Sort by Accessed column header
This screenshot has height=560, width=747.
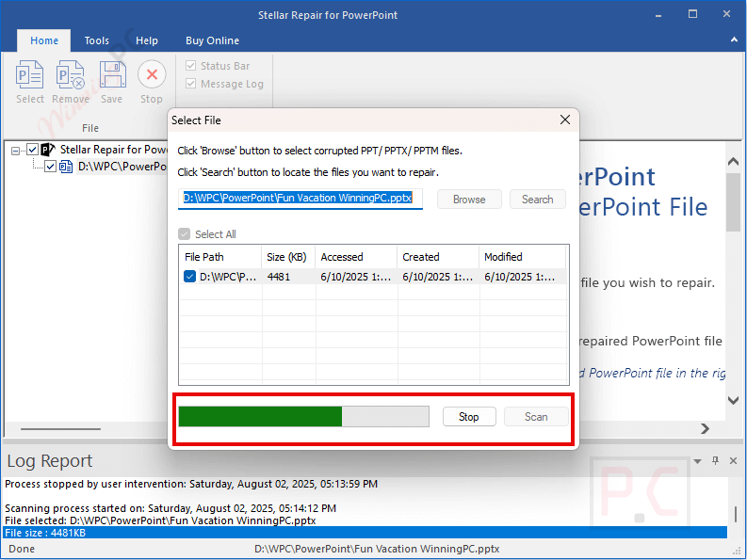click(x=356, y=257)
